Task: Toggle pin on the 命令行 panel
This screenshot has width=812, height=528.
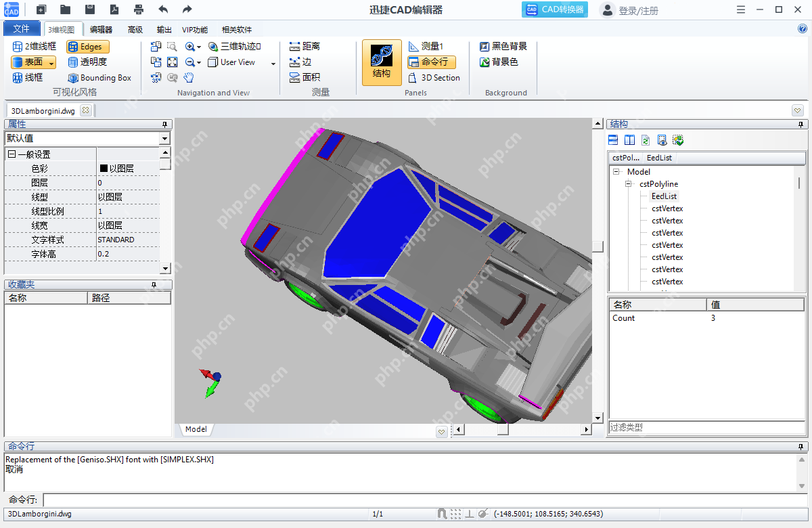Action: pos(801,447)
